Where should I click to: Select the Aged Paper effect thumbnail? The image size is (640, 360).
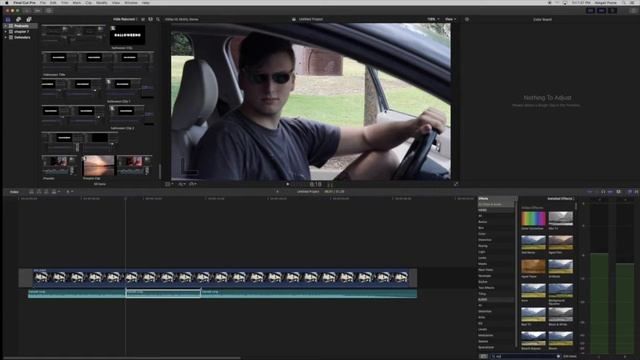[533, 267]
